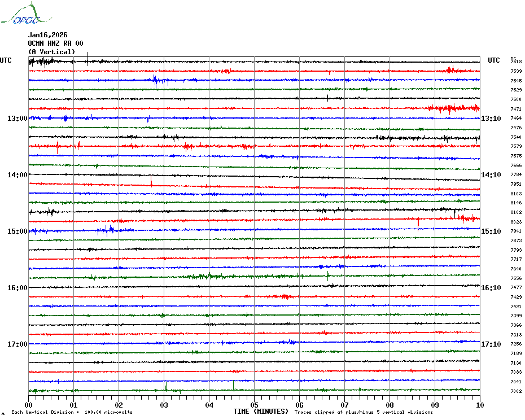The image size is (525, 420).
Task: Click the TIME (MINUTES) axis title
Action: coord(261,412)
